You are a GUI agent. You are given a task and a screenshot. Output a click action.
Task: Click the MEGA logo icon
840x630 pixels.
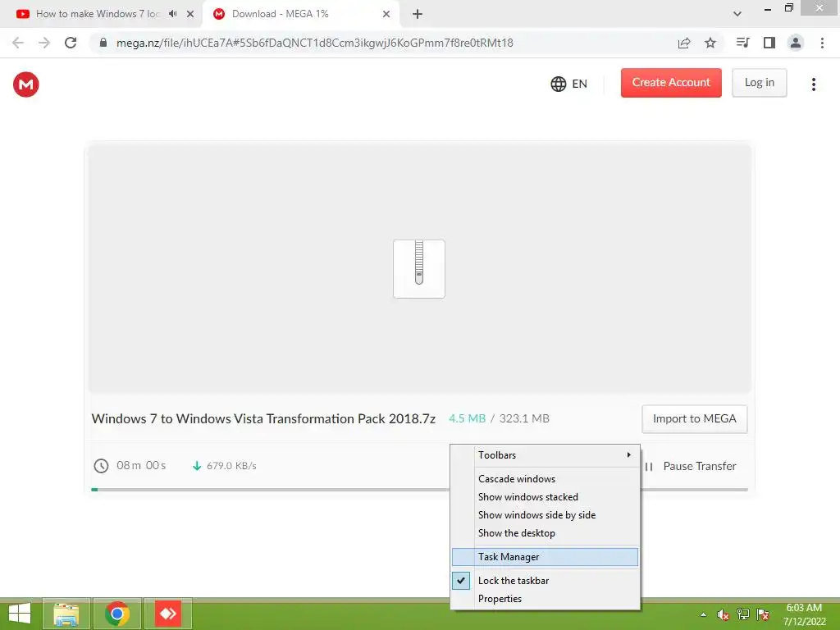25,84
